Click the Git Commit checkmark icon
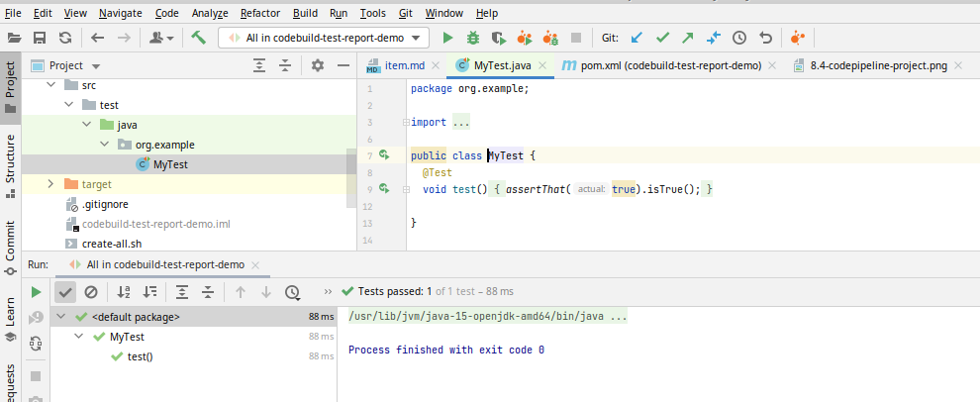Screen dimensions: 980x402 663,38
